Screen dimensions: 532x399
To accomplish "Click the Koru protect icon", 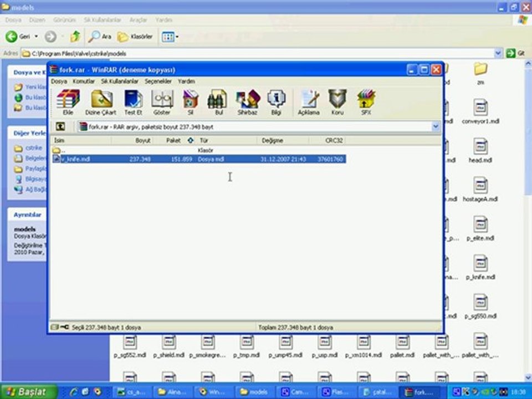I will pyautogui.click(x=337, y=102).
